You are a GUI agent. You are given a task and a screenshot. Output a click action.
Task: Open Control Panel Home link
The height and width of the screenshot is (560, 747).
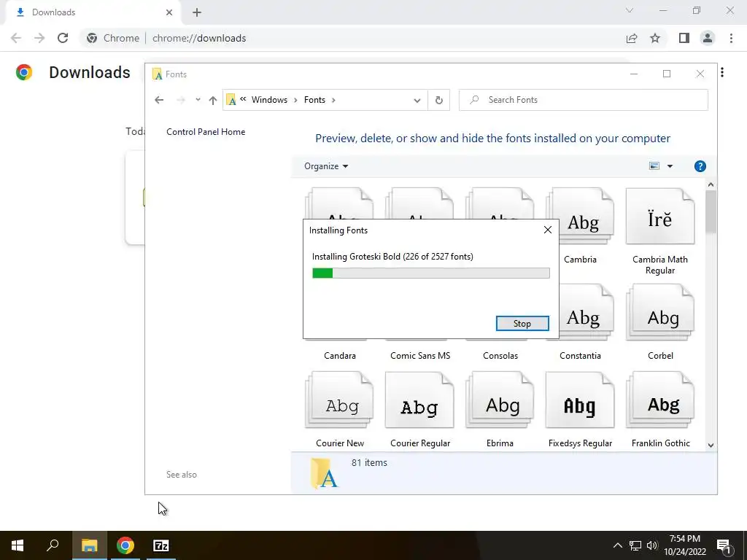point(206,132)
